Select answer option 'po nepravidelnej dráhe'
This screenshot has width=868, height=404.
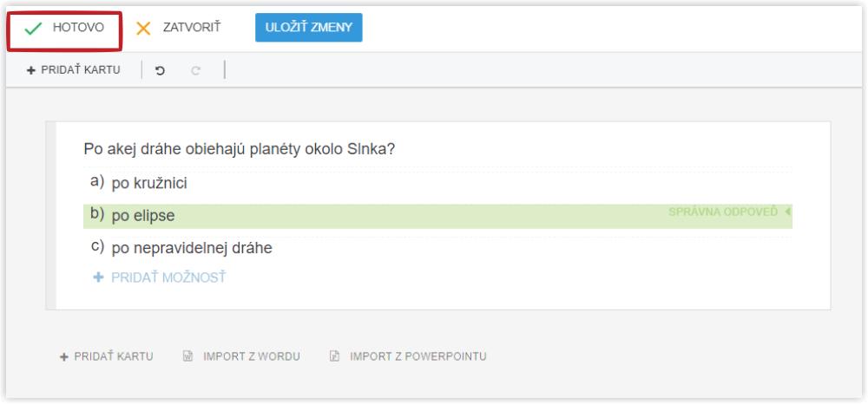[x=192, y=248]
